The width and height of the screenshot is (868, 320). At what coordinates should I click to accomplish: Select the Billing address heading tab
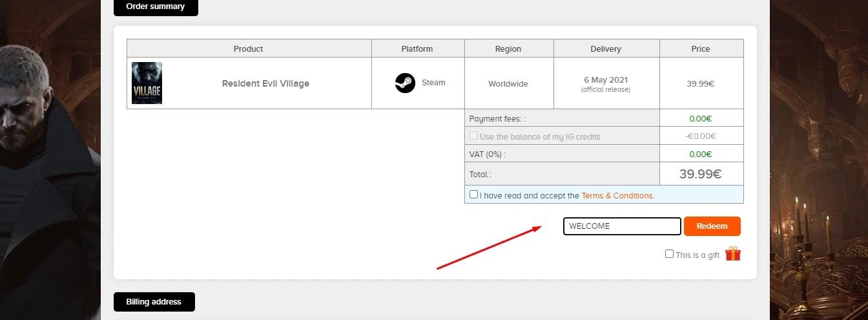click(154, 302)
